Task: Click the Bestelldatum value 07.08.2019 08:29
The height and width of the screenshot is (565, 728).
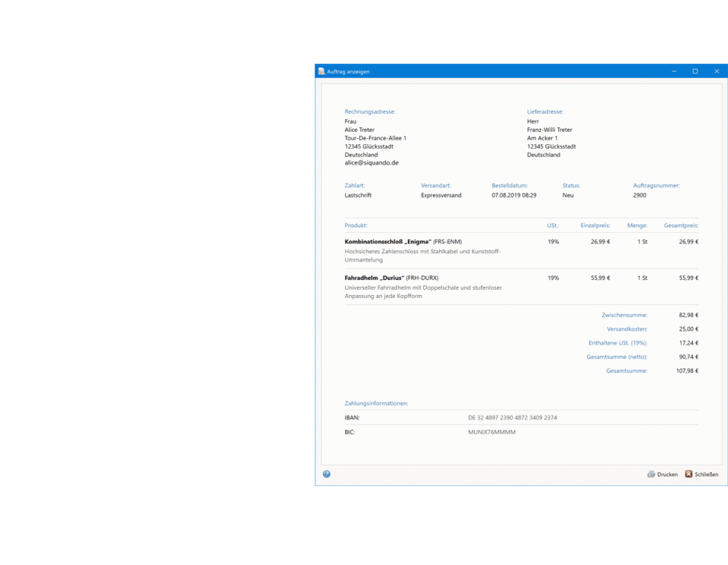Action: pos(513,196)
